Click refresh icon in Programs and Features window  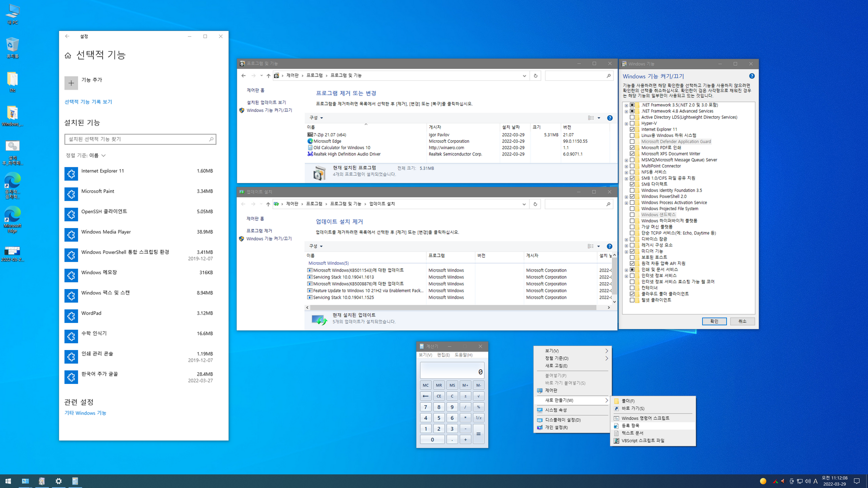[535, 76]
